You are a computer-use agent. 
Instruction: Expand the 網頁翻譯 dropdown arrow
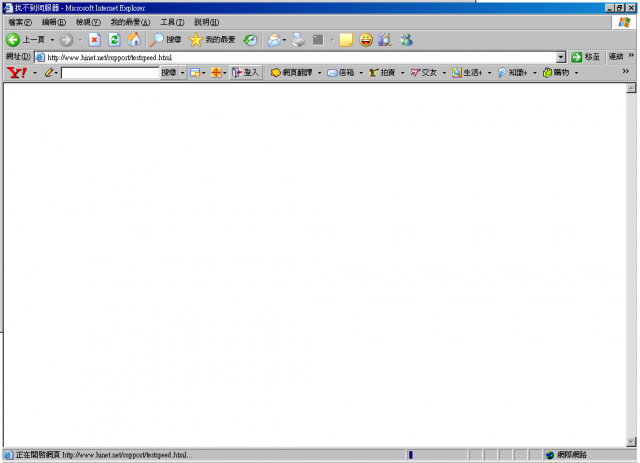(x=320, y=73)
